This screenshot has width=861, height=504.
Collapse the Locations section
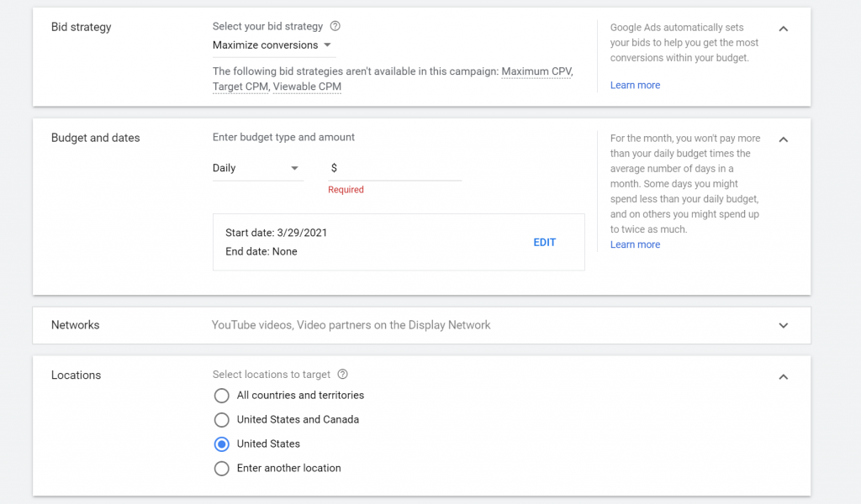click(x=784, y=377)
